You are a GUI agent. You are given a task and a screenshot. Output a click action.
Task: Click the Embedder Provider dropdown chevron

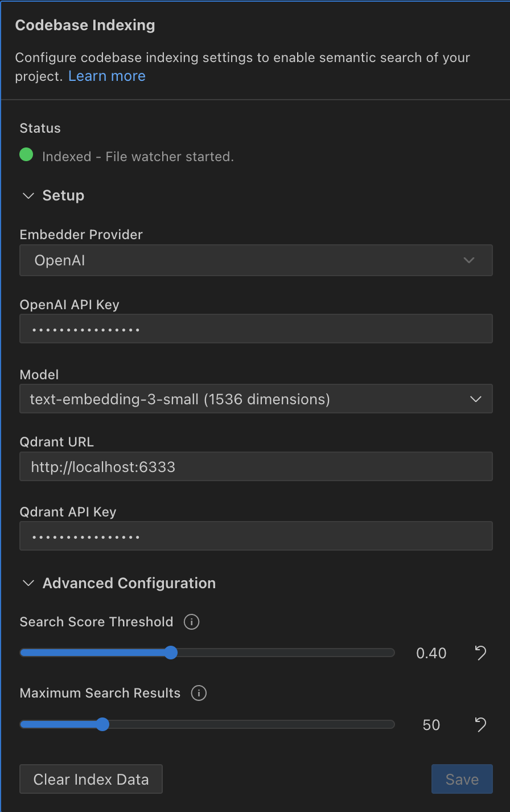pos(469,260)
